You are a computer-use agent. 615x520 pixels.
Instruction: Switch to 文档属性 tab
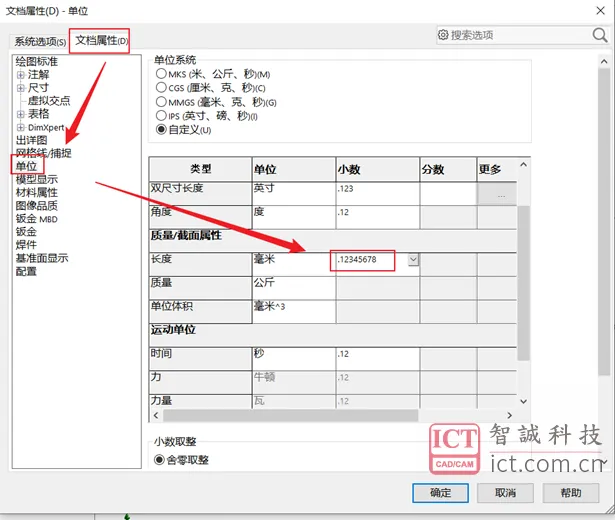(x=101, y=40)
